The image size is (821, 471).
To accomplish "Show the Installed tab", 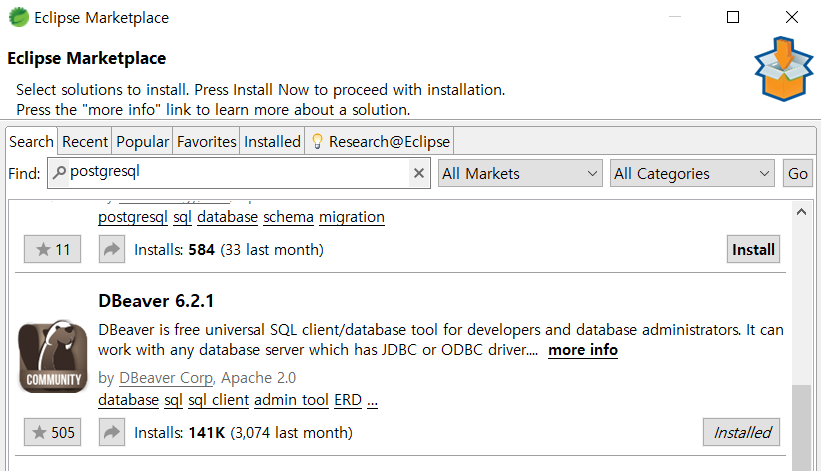I will click(x=272, y=141).
